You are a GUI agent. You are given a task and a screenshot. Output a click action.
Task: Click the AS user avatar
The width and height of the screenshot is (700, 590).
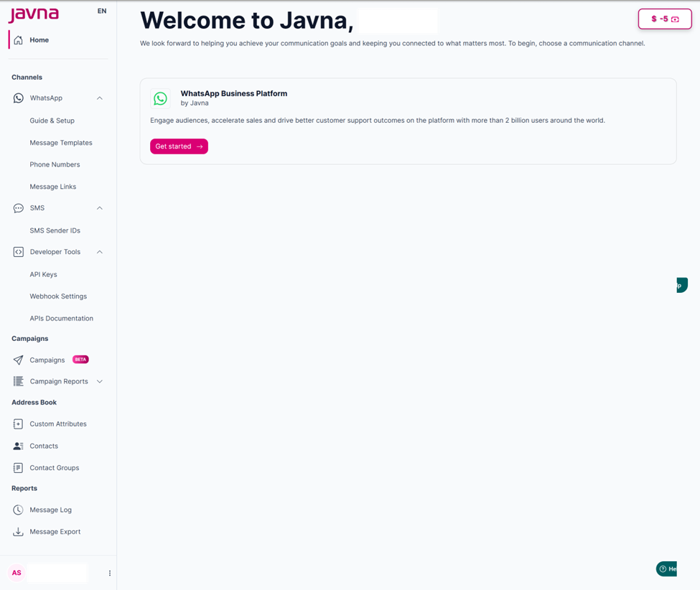[17, 573]
